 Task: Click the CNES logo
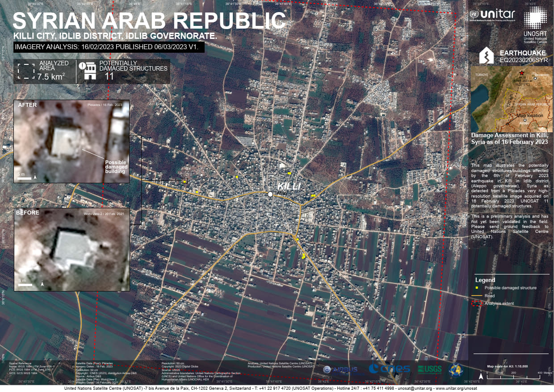[389, 369]
